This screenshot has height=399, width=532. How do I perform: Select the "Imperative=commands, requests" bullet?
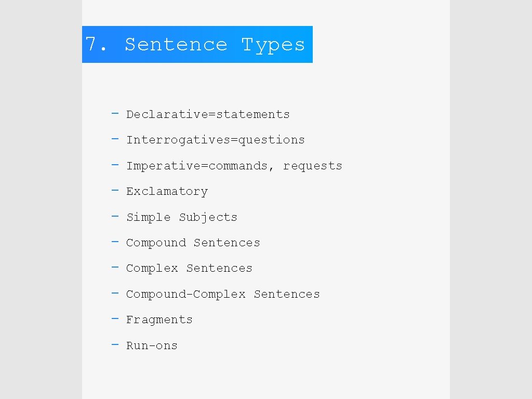(x=234, y=166)
